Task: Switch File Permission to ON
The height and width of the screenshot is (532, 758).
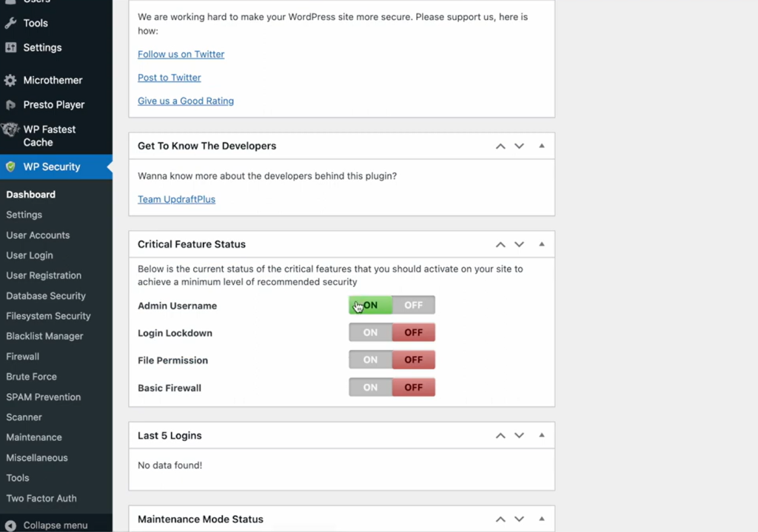Action: coord(370,360)
